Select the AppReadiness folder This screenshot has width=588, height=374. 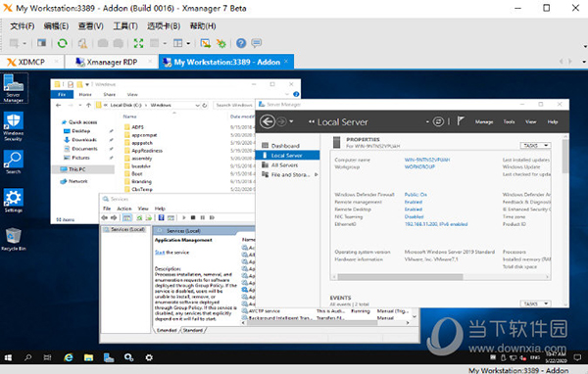pos(147,151)
